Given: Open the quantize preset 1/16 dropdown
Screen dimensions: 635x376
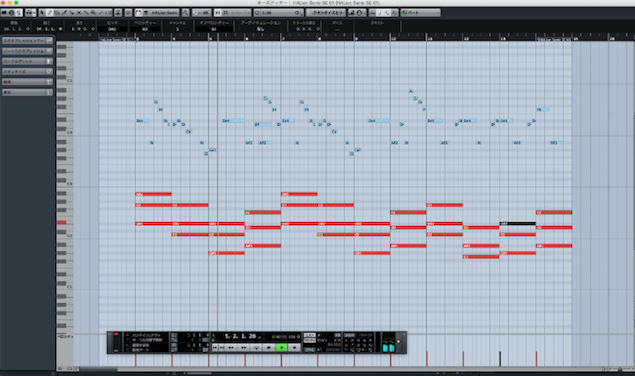Looking at the screenshot, I should click(x=279, y=13).
